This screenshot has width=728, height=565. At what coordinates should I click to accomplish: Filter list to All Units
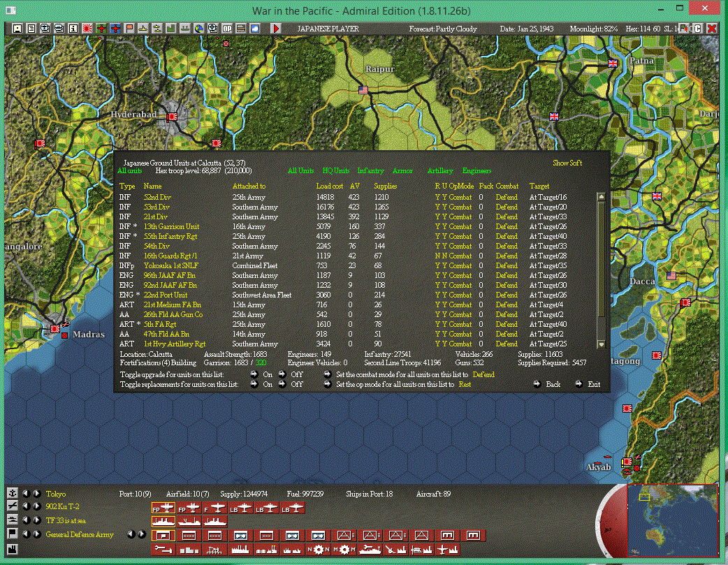point(300,171)
